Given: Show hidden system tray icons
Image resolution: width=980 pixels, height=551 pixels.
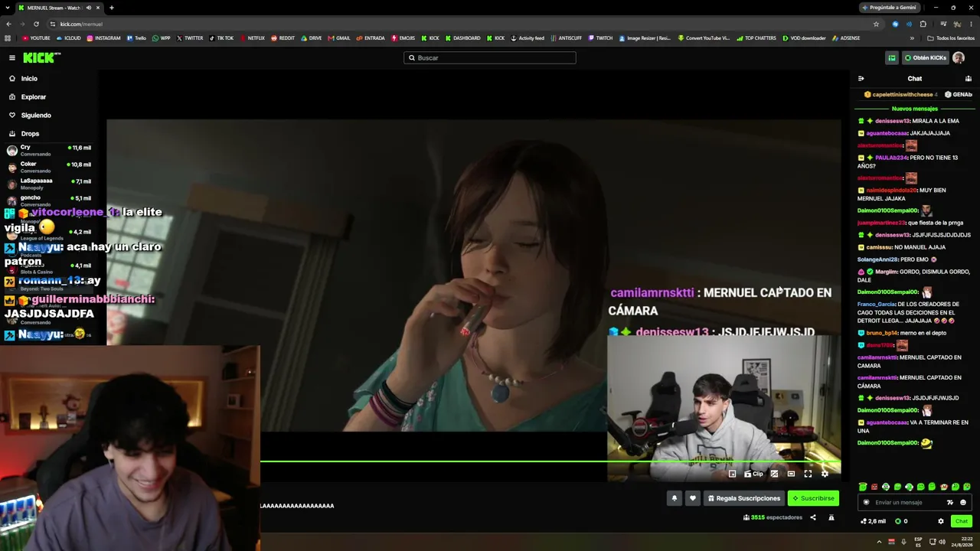Looking at the screenshot, I should [x=879, y=542].
